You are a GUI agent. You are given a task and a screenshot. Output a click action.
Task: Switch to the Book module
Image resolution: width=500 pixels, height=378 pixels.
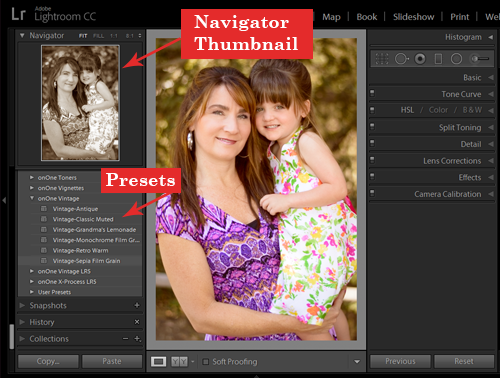click(367, 17)
